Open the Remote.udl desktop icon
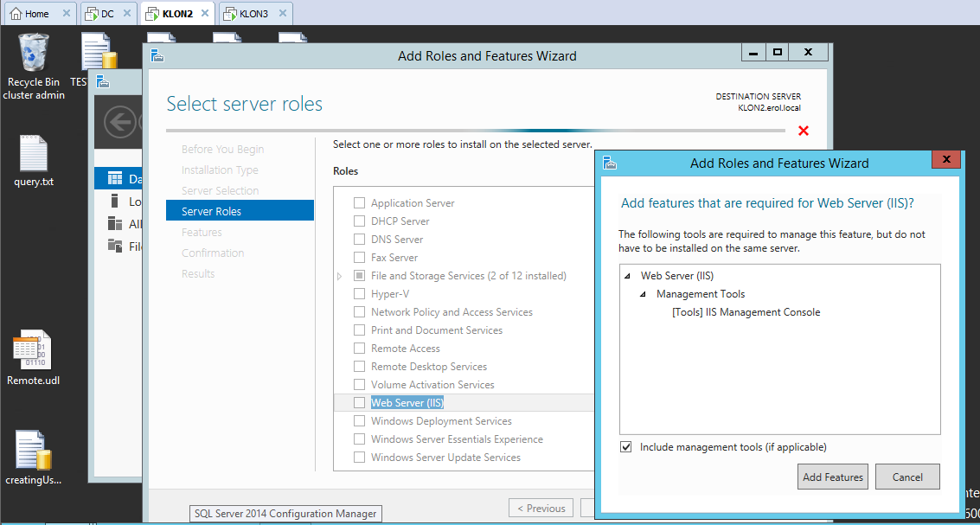 33,352
